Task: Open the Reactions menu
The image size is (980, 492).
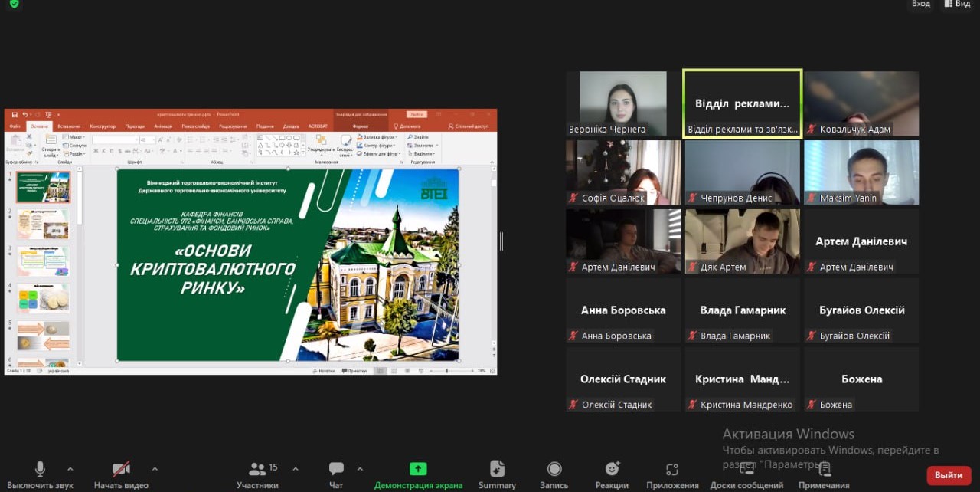Action: (612, 469)
